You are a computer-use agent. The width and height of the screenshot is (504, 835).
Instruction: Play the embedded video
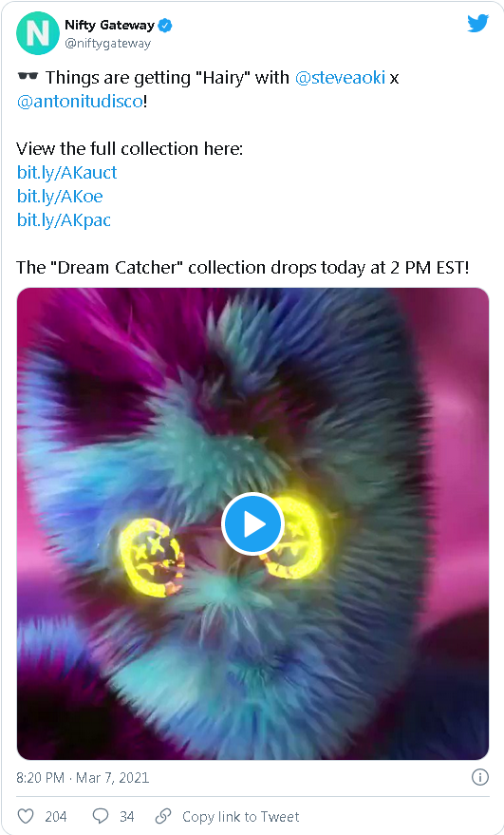252,524
